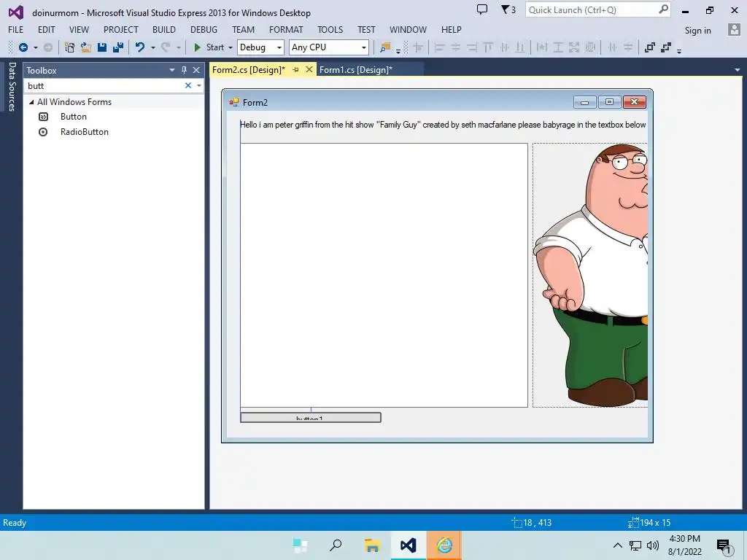Click the Align Tops layout icon
Image resolution: width=747 pixels, height=560 pixels.
pos(488,47)
